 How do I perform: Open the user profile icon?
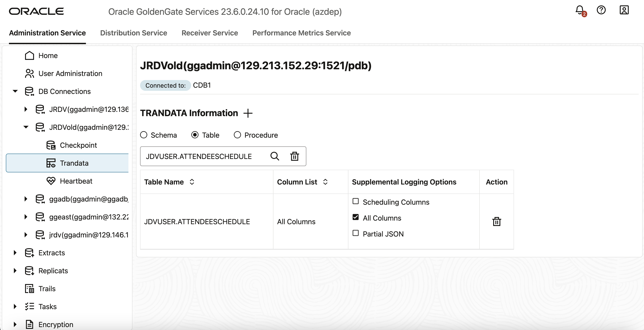tap(624, 10)
